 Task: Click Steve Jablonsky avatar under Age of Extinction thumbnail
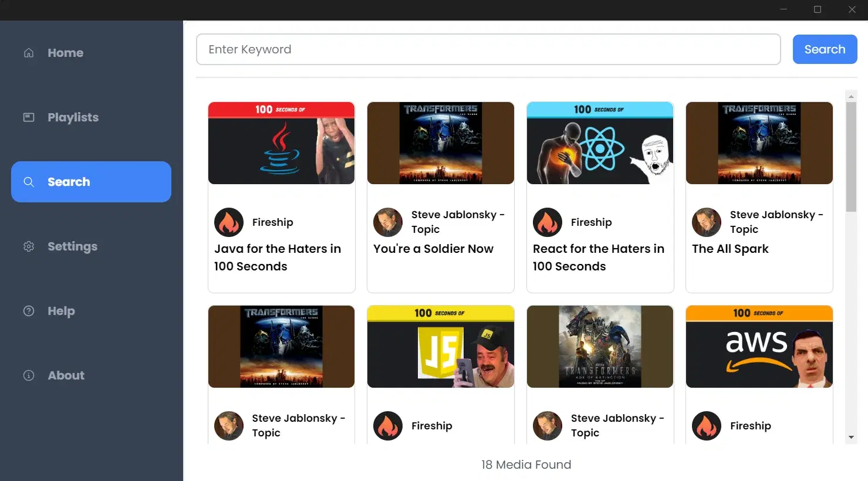(548, 426)
